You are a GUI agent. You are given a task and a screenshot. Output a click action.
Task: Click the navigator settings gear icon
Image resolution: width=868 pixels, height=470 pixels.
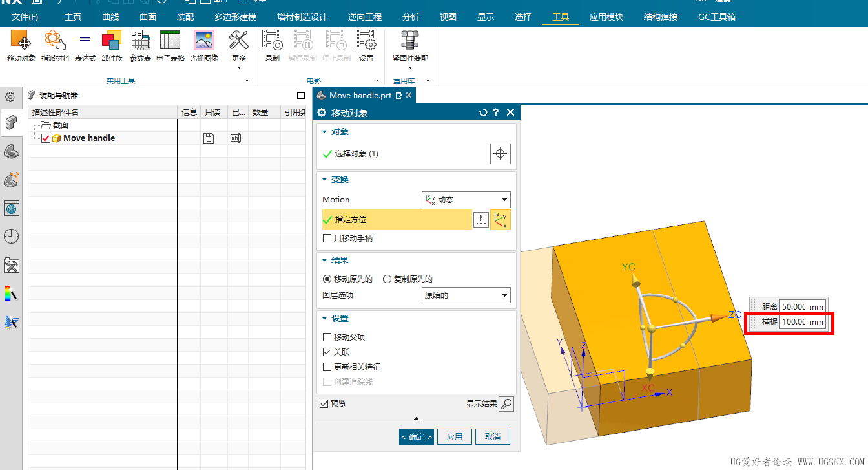(10, 97)
